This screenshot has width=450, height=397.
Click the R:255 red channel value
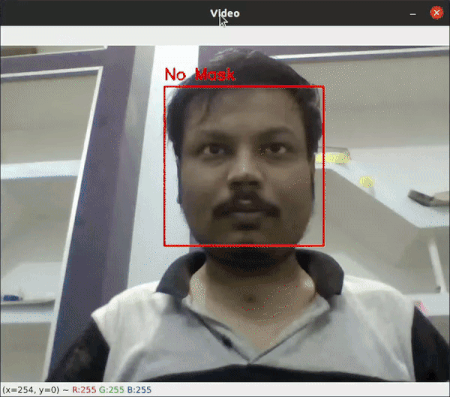click(84, 390)
